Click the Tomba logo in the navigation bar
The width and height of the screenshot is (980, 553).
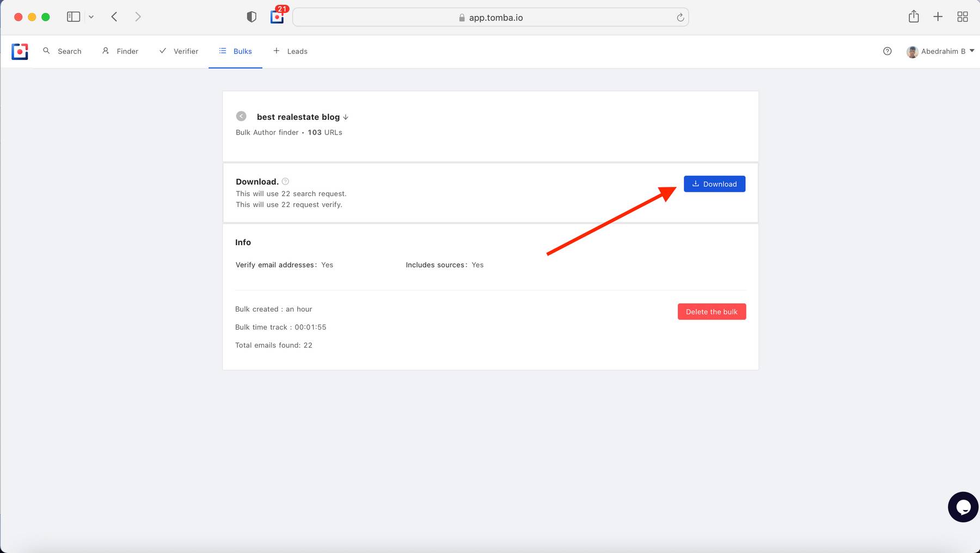[x=20, y=51]
